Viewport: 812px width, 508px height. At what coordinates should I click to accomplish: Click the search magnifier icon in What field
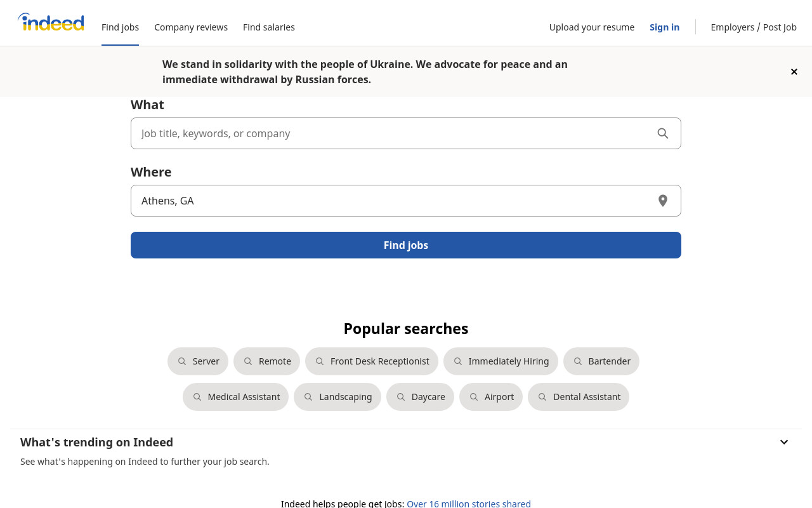663,133
